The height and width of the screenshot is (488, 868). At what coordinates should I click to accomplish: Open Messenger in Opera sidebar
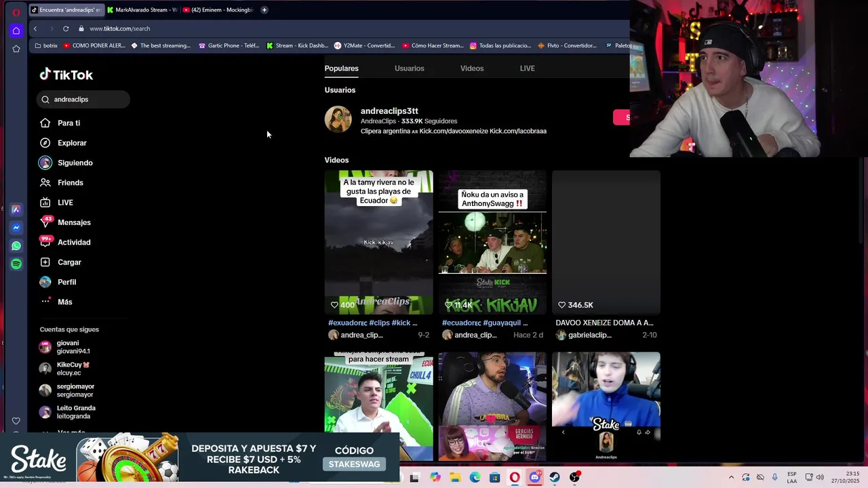pos(16,228)
